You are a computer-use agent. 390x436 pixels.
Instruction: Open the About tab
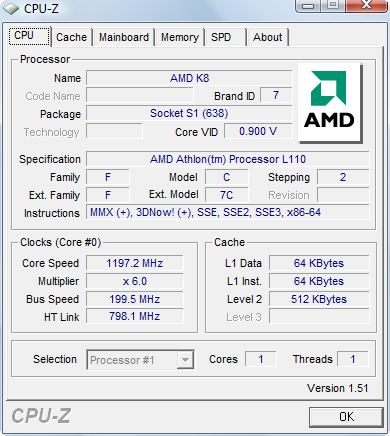tap(267, 37)
